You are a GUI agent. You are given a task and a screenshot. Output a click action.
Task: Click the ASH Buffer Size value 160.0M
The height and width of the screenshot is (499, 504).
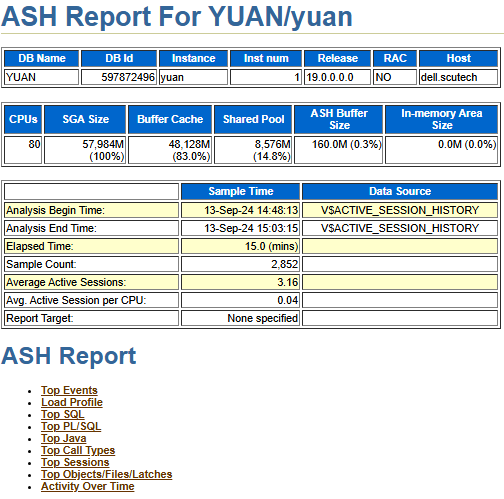(x=329, y=144)
